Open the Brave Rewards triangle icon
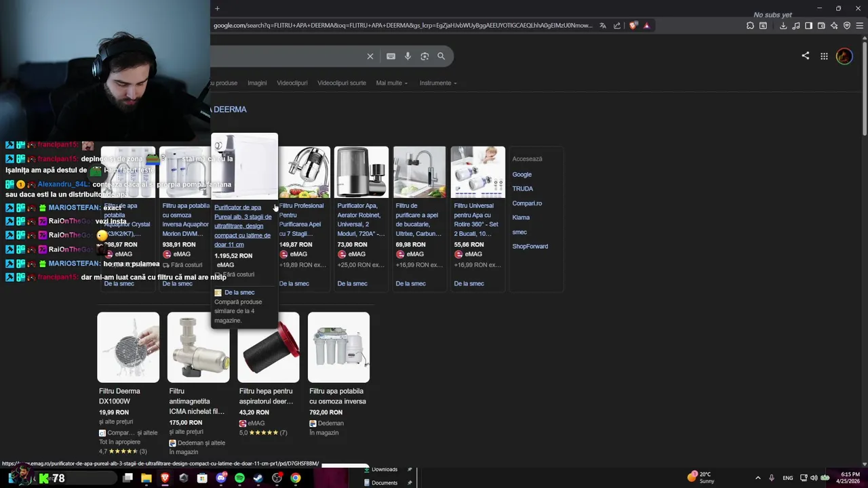The image size is (868, 488). 646,26
